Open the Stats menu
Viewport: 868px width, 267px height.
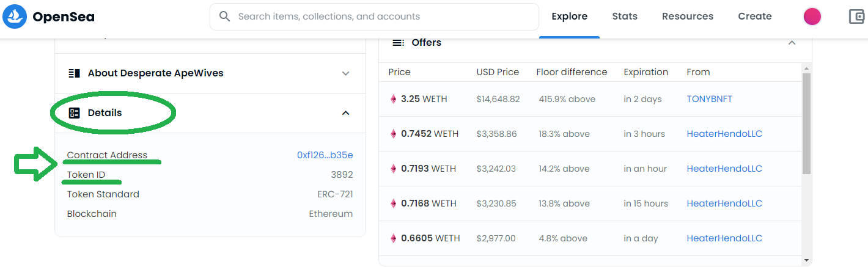(x=625, y=16)
